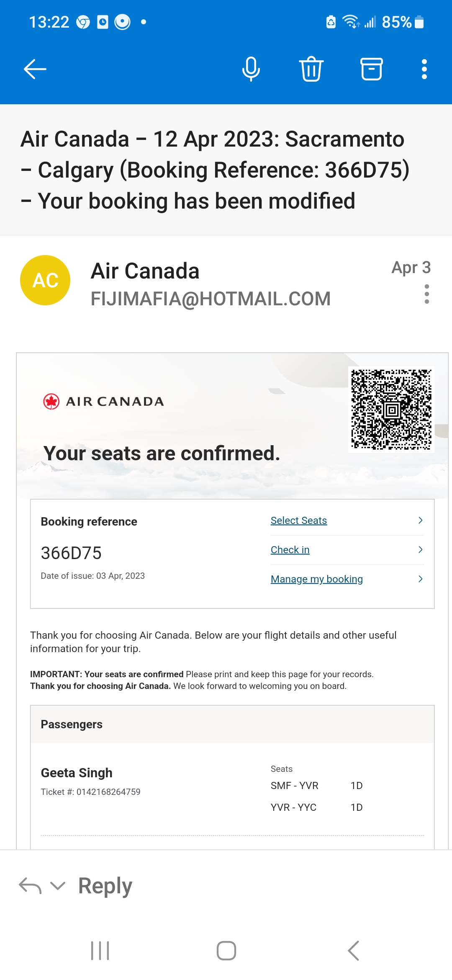
Task: Open the Manage my booking link
Action: pyautogui.click(x=316, y=579)
